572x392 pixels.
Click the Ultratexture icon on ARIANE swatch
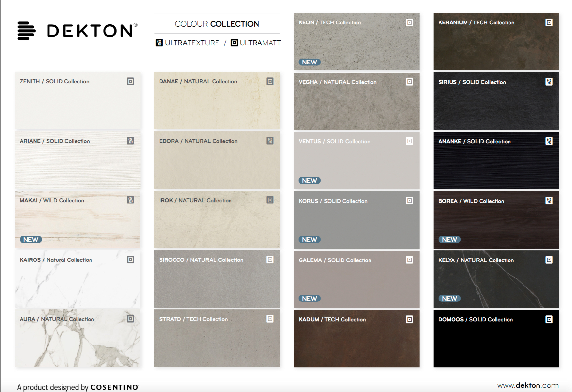click(x=130, y=141)
